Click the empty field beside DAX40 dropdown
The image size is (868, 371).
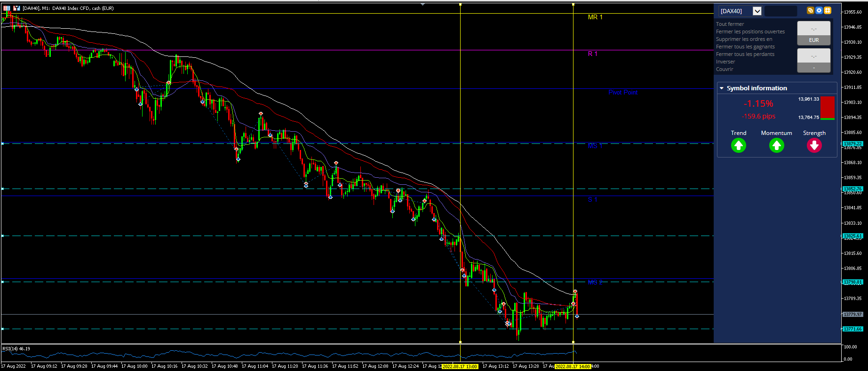[x=780, y=11]
